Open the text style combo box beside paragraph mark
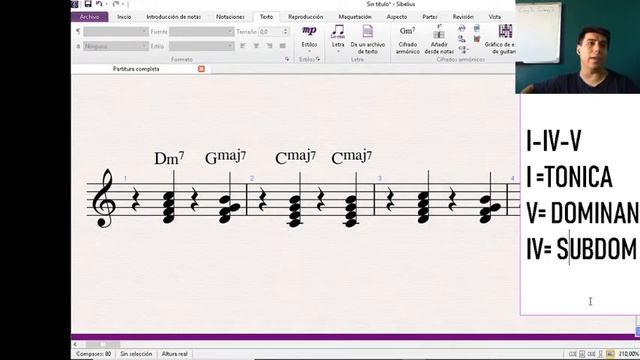Screen dimensions: 640x360 point(116,31)
